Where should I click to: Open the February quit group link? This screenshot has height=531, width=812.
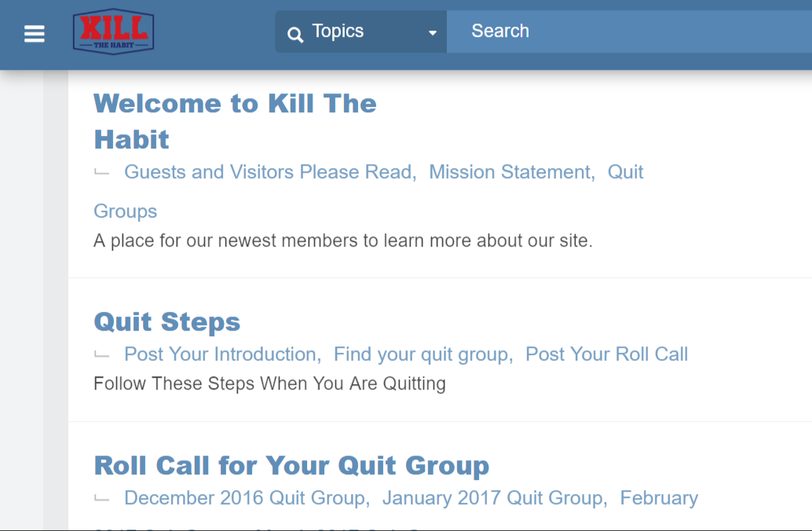pos(659,498)
